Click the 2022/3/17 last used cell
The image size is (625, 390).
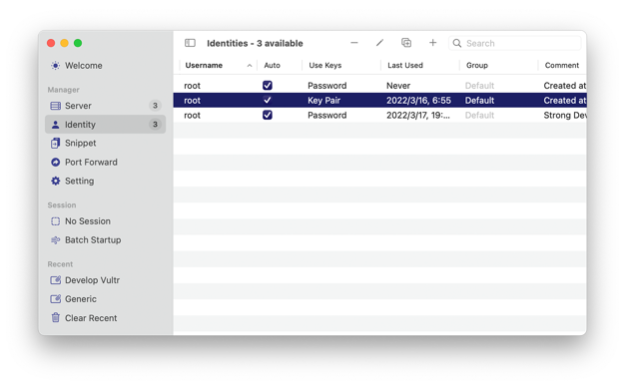pos(418,115)
